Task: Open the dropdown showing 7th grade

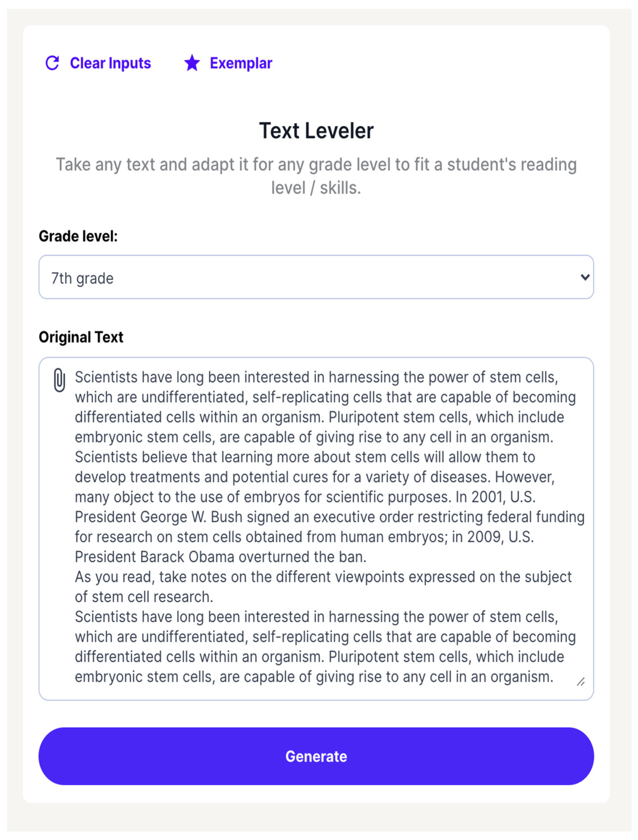Action: [x=316, y=277]
